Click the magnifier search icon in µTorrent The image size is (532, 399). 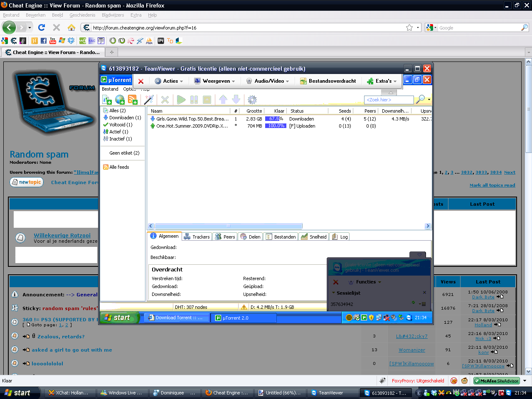(x=420, y=99)
